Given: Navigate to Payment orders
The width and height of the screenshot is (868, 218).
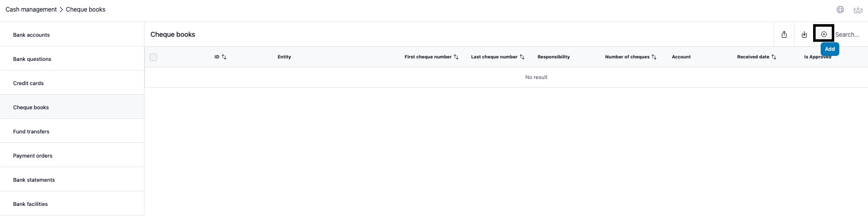Looking at the screenshot, I should pyautogui.click(x=72, y=156).
